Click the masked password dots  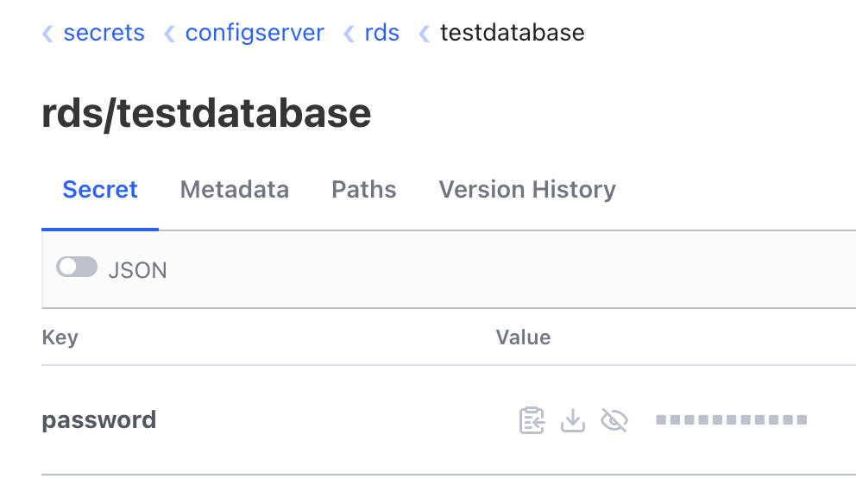point(730,420)
